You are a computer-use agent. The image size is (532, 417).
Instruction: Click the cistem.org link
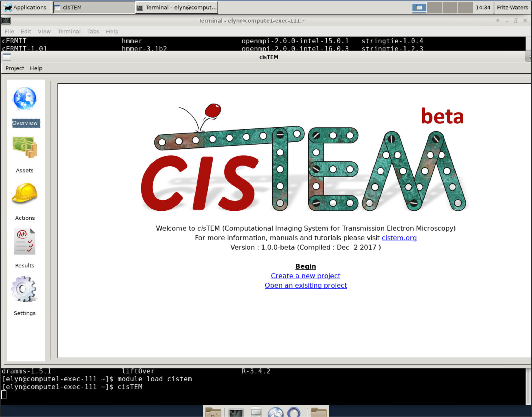(x=399, y=238)
